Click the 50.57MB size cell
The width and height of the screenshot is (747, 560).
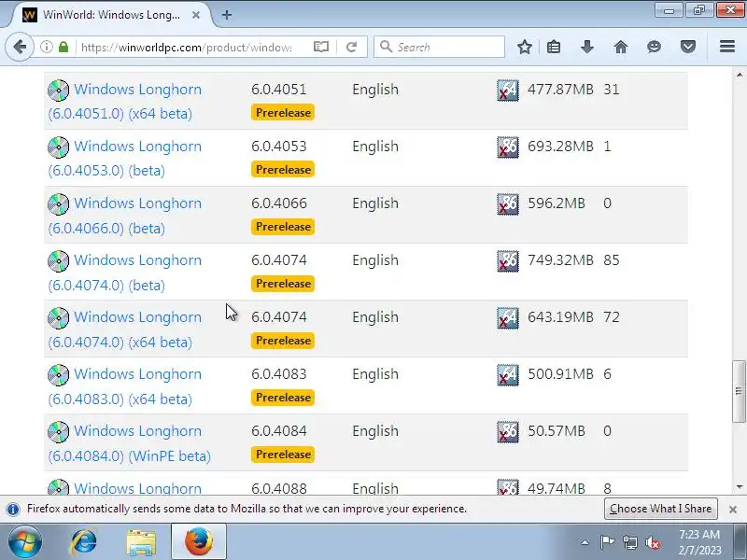click(556, 431)
